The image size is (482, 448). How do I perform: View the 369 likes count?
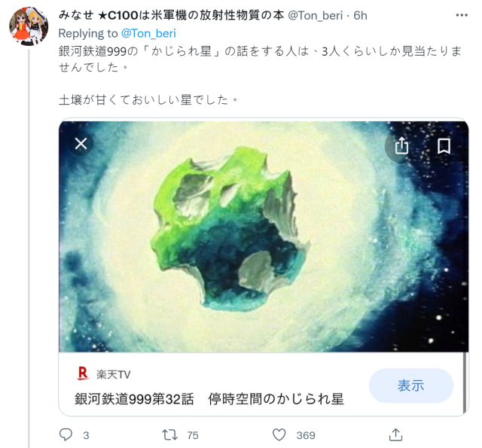(306, 435)
